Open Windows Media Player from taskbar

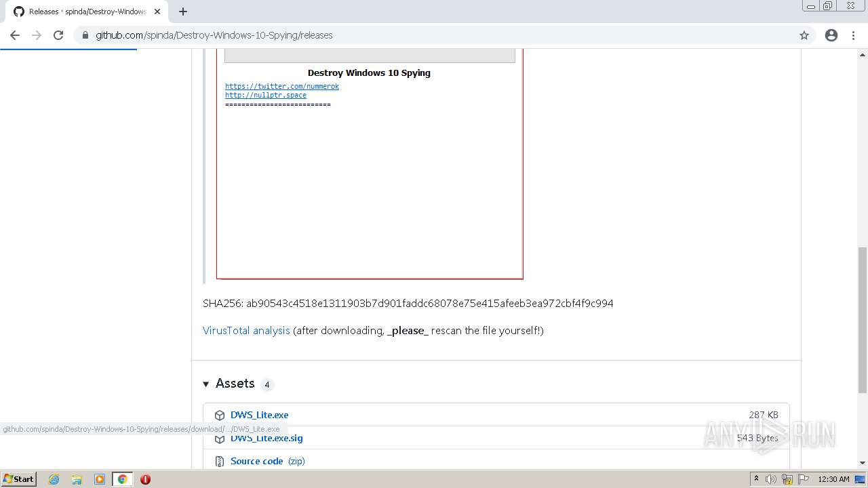(100, 479)
